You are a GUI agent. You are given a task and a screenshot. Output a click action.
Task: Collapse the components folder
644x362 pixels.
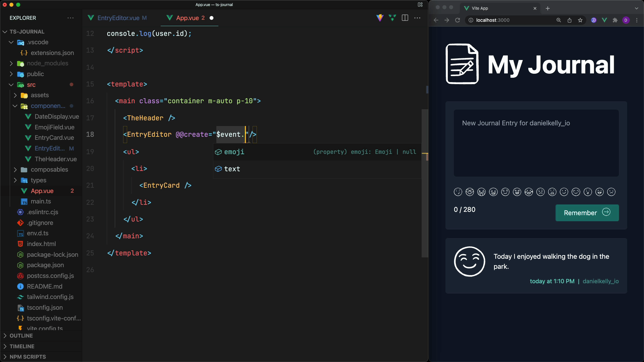(15, 106)
